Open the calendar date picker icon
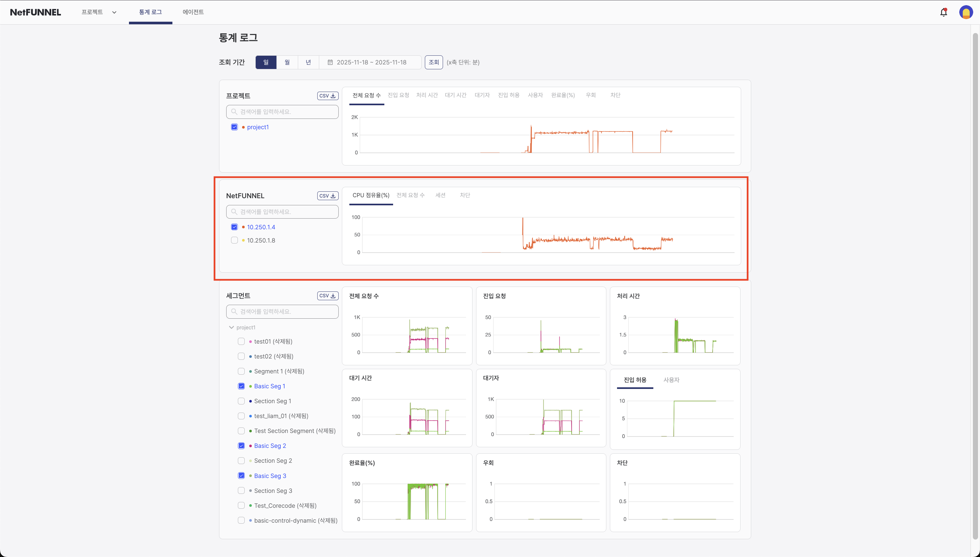This screenshot has width=980, height=557. coord(330,62)
